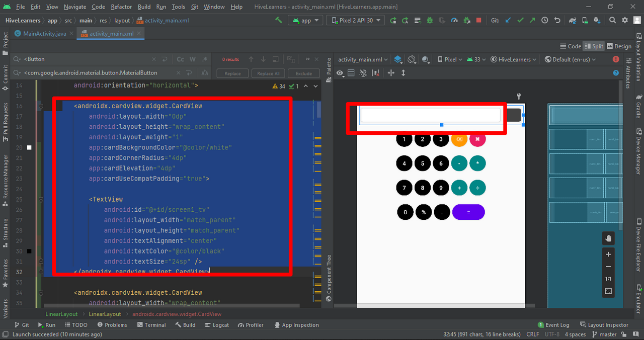
Task: Click the Git Commit checkmark icon
Action: pyautogui.click(x=520, y=20)
